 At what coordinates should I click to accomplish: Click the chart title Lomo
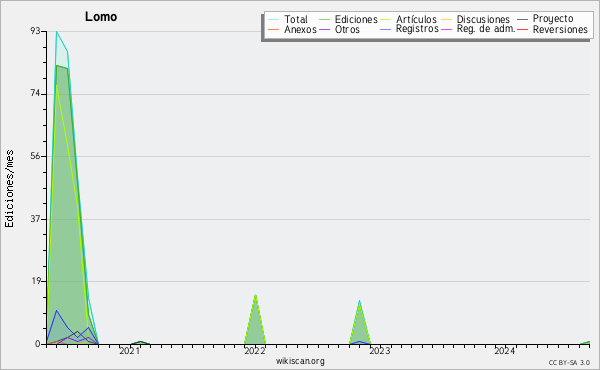101,16
